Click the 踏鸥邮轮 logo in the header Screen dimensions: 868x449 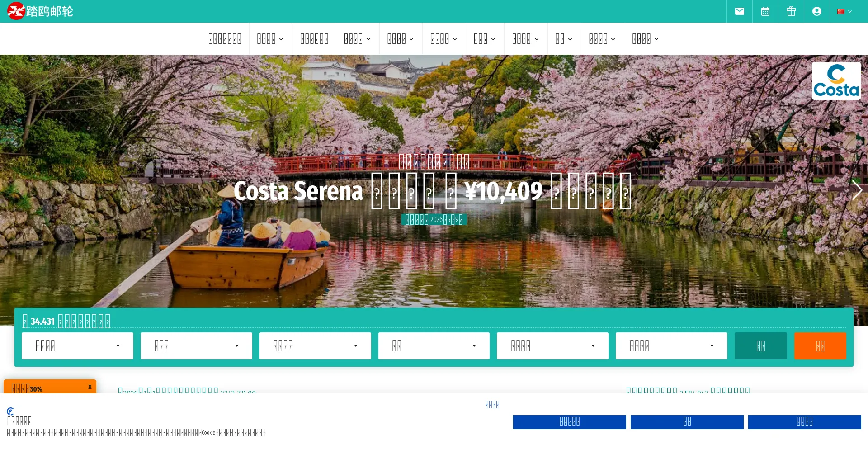click(x=40, y=11)
